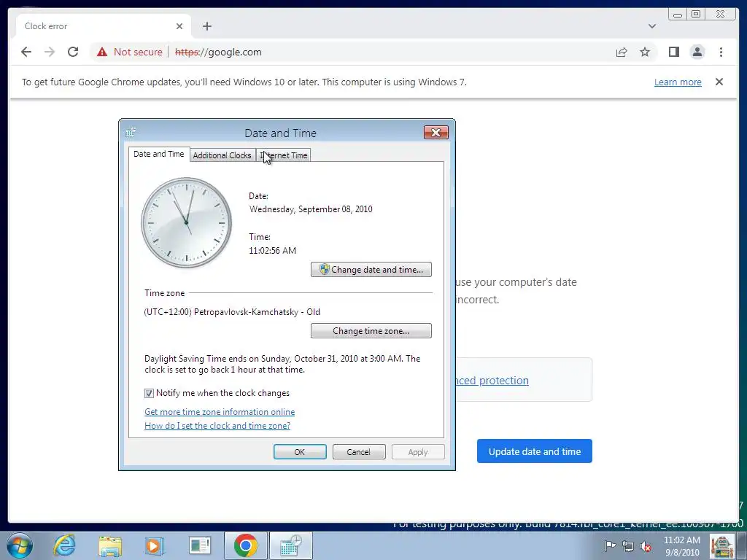The height and width of the screenshot is (560, 747).
Task: Dismiss the Windows 7 update notice
Action: pos(719,82)
